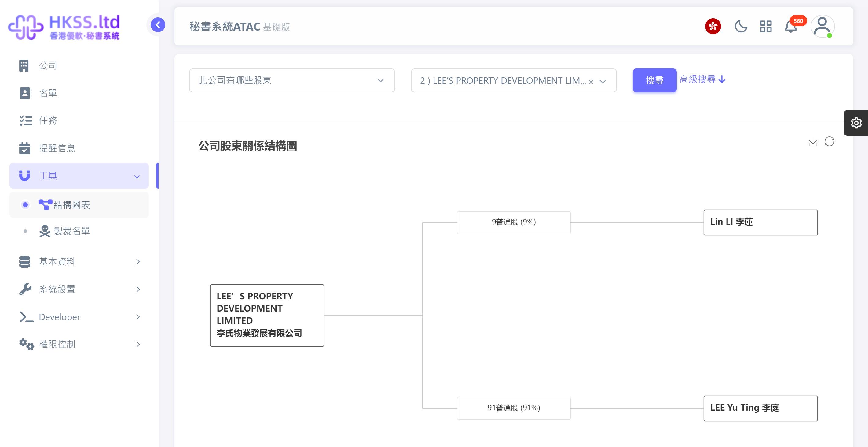Click the 權限控制 gears icon
This screenshot has height=447, width=868.
[x=27, y=345]
